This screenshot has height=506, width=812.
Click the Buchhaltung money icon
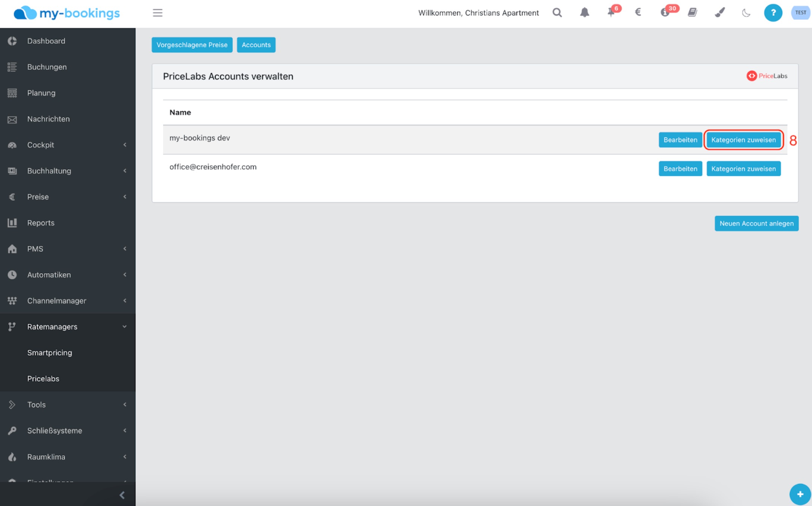point(12,171)
